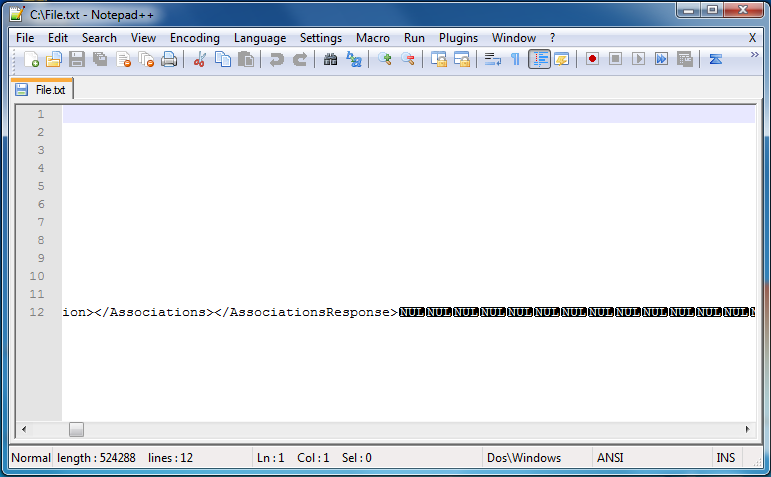Image resolution: width=771 pixels, height=477 pixels.
Task: Click the Open file folder icon
Action: 54,60
